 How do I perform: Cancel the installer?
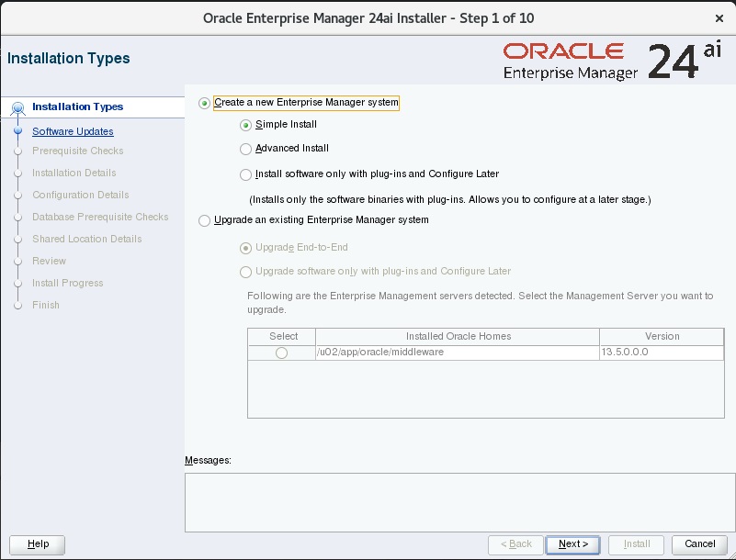[699, 544]
